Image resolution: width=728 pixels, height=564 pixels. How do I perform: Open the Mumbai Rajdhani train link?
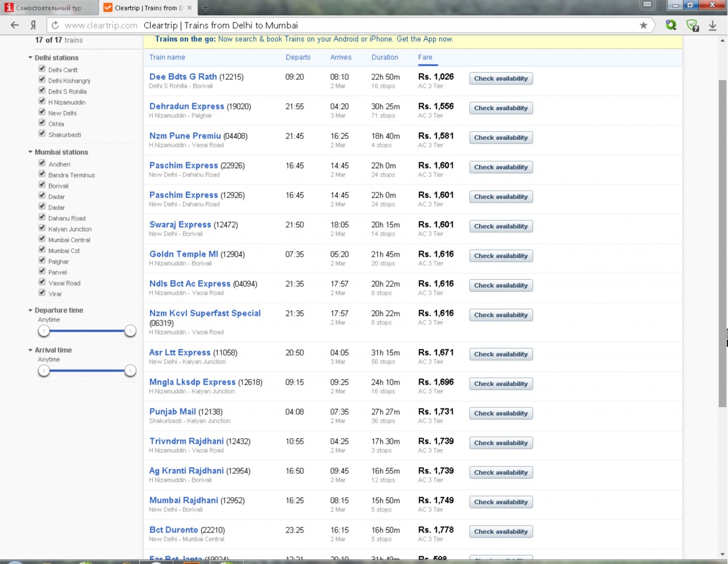click(x=183, y=500)
